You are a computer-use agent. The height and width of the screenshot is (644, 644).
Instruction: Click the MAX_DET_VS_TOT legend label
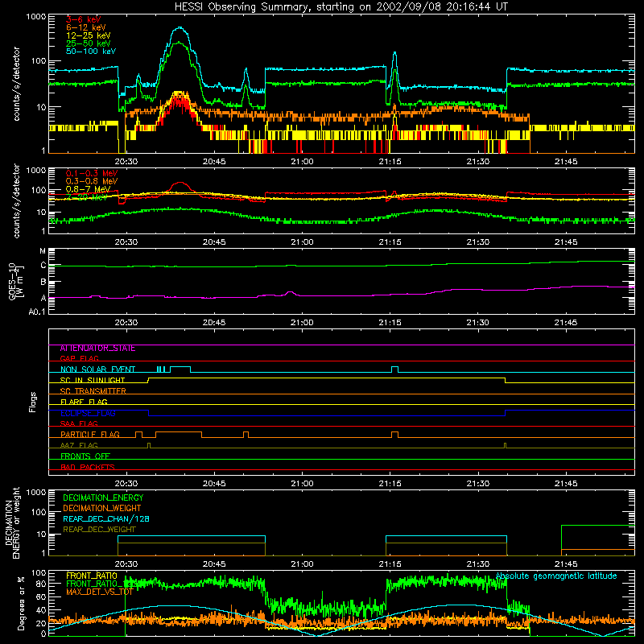99,592
